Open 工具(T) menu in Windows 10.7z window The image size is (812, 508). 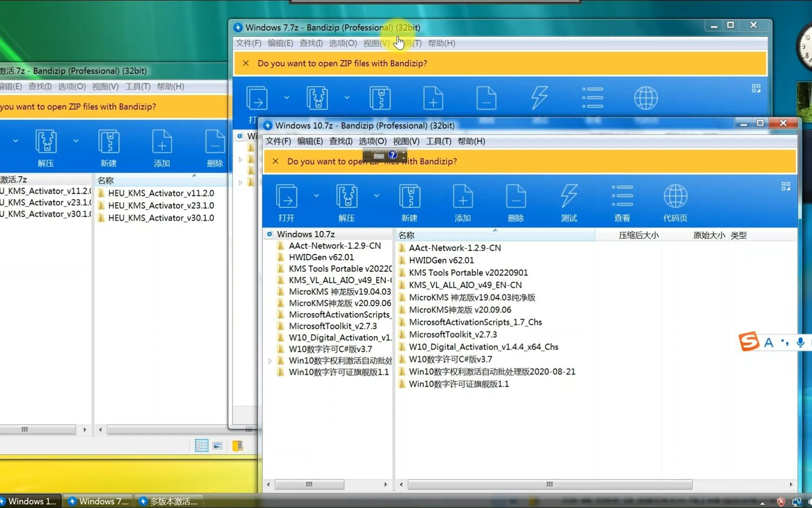(x=438, y=141)
